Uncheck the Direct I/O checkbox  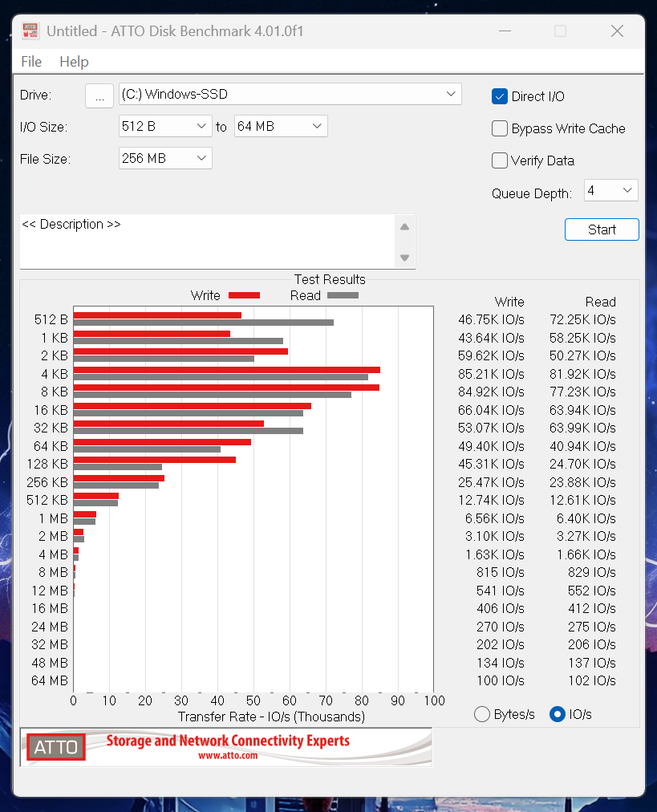(x=500, y=96)
